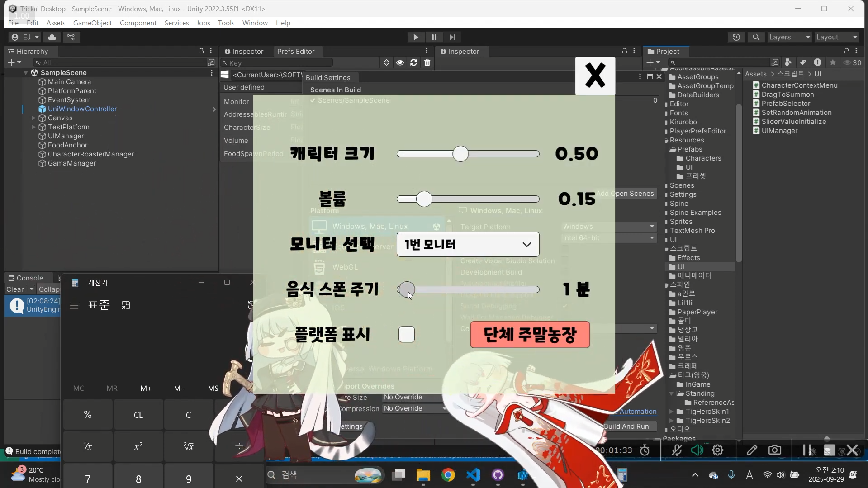Screen dimensions: 868x488
Task: Open the Layers dropdown in the toolbar
Action: click(x=789, y=37)
